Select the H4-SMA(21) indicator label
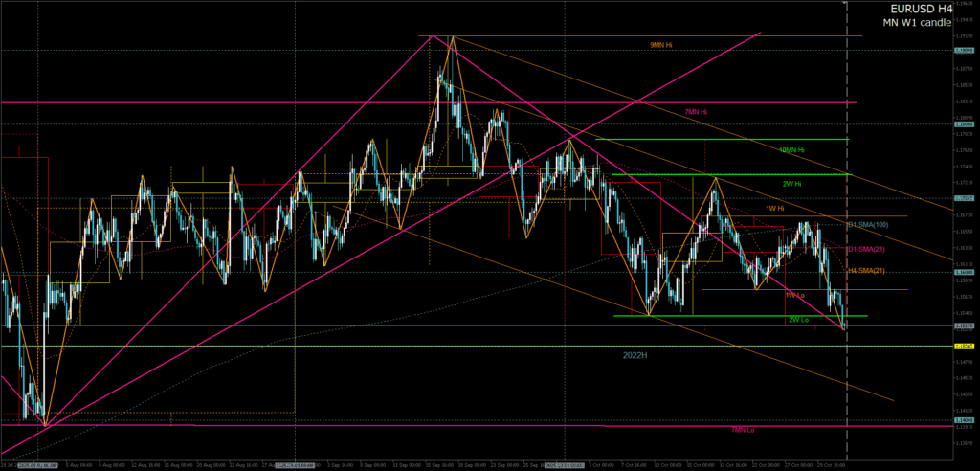This screenshot has height=471, width=980. tap(866, 272)
